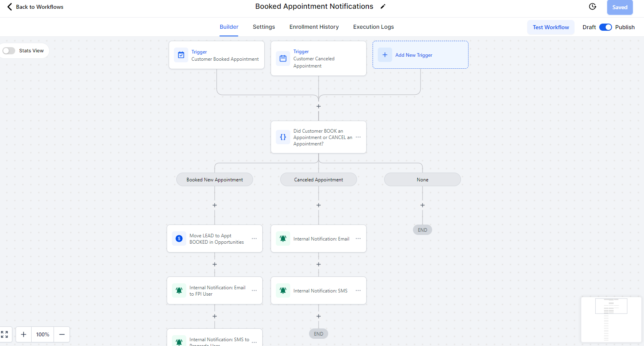Open options for Move LEAD to Appt BOOKED
The width and height of the screenshot is (644, 346).
point(254,239)
